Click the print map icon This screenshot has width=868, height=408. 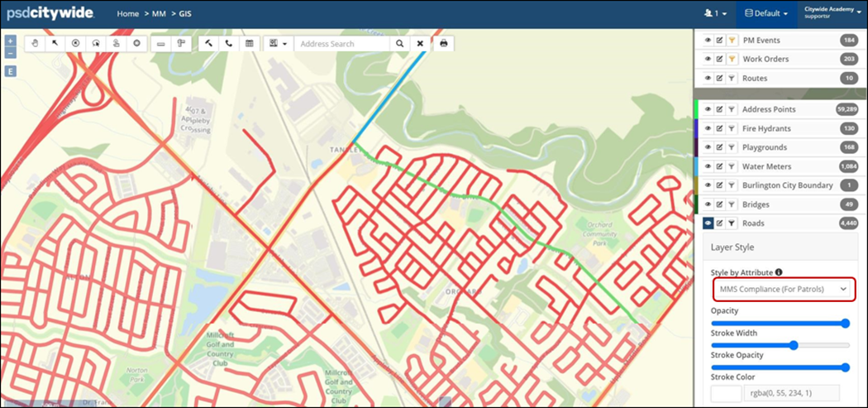click(443, 44)
